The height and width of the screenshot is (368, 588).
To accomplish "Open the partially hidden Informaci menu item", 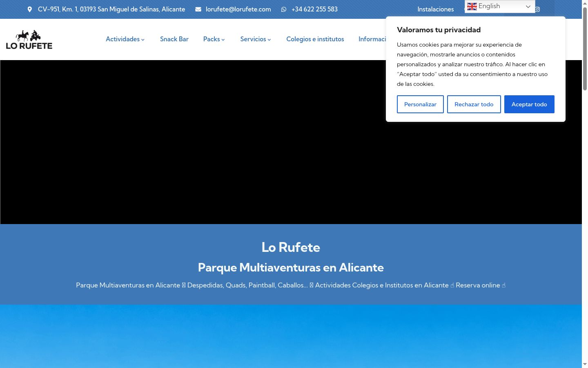I will click(x=372, y=39).
